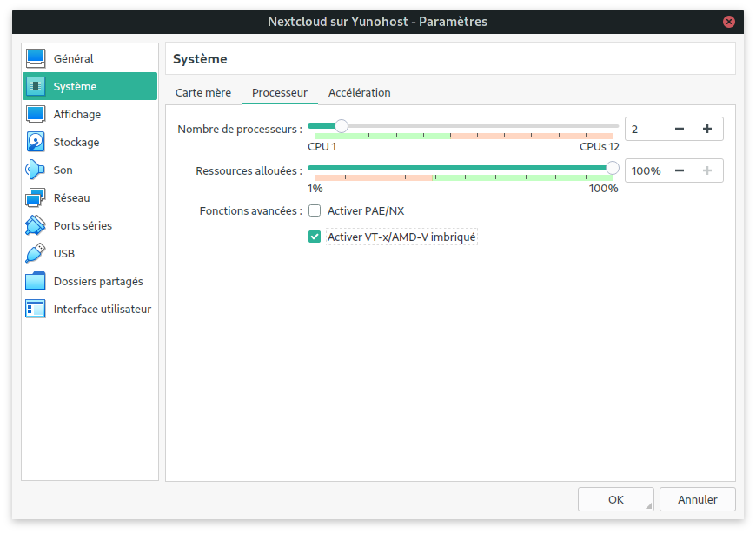Click the Stockage disk icon

tap(36, 143)
